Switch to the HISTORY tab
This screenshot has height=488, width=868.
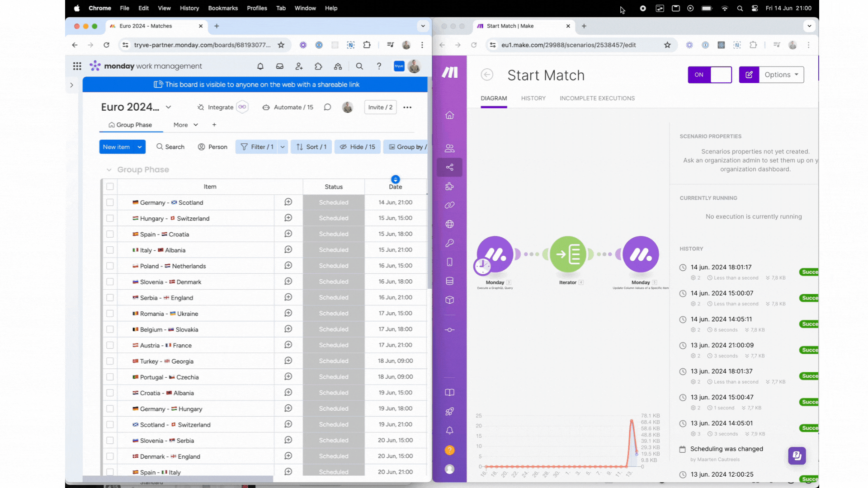[x=533, y=98]
